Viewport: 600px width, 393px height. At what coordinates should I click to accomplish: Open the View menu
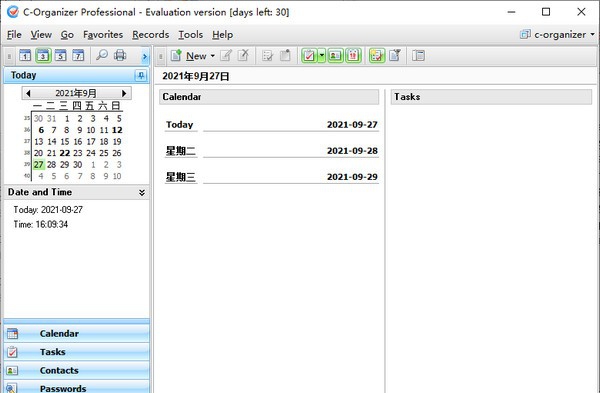point(41,35)
